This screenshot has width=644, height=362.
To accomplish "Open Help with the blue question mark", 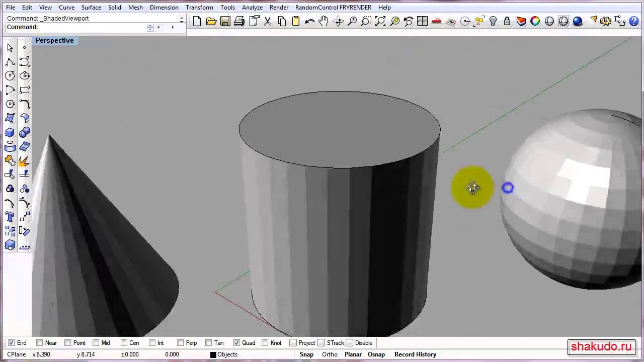I will 634,21.
